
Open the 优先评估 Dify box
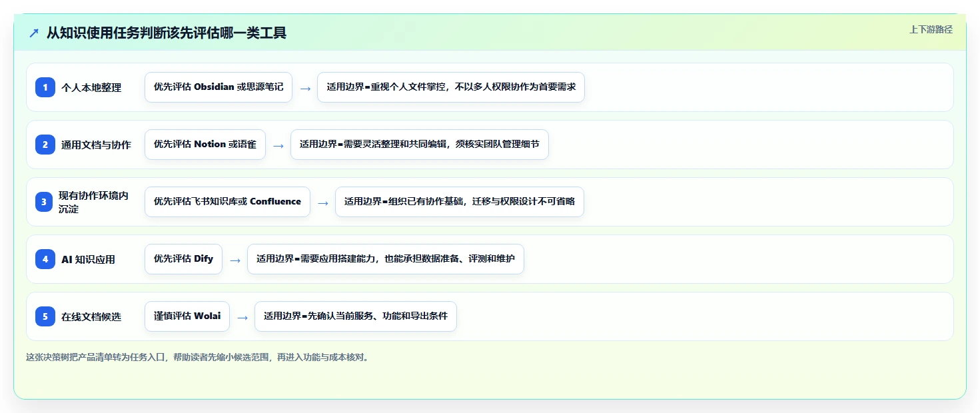pyautogui.click(x=183, y=259)
